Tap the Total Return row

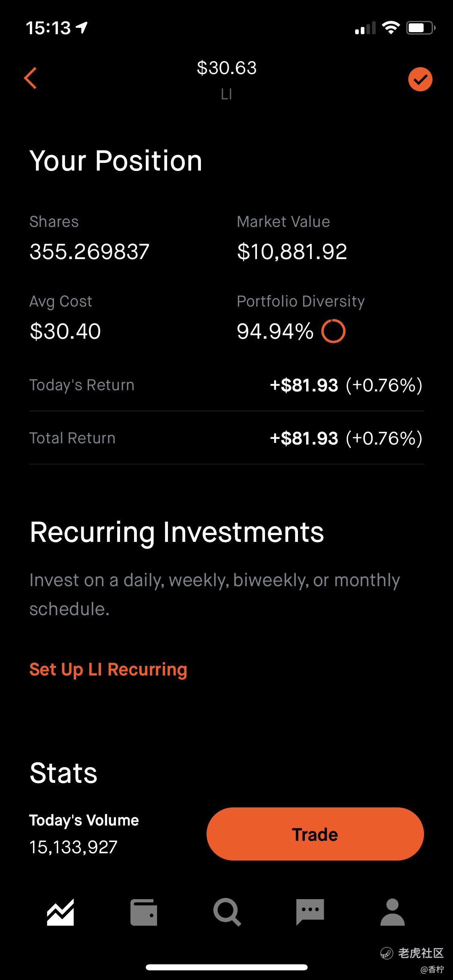[226, 438]
